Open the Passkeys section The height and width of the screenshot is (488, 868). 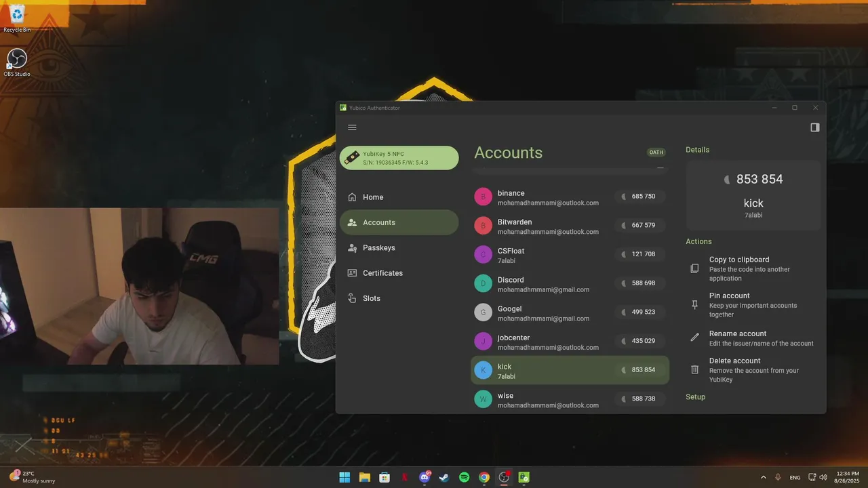click(x=399, y=248)
